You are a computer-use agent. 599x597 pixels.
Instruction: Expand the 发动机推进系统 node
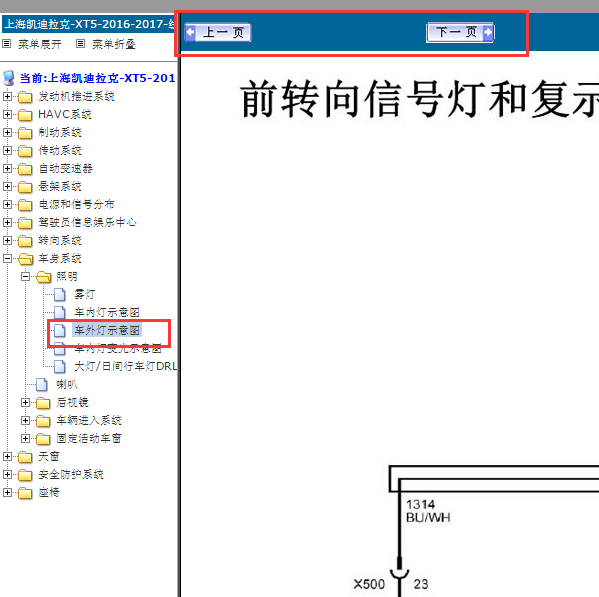click(7, 96)
